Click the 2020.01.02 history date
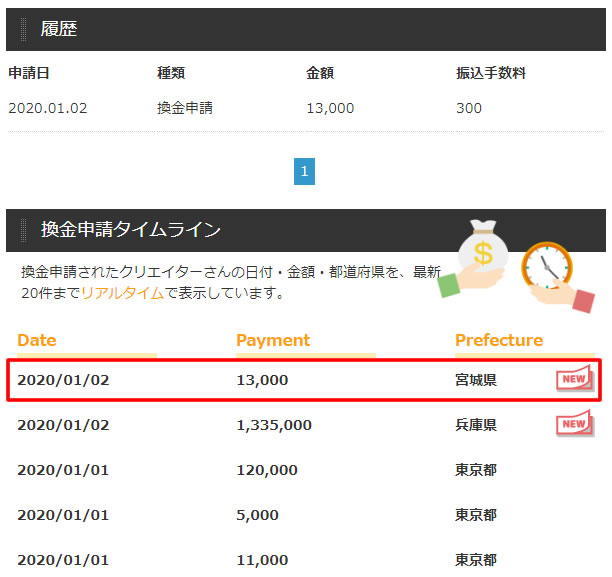Screen dimensions: 612x577 [47, 108]
